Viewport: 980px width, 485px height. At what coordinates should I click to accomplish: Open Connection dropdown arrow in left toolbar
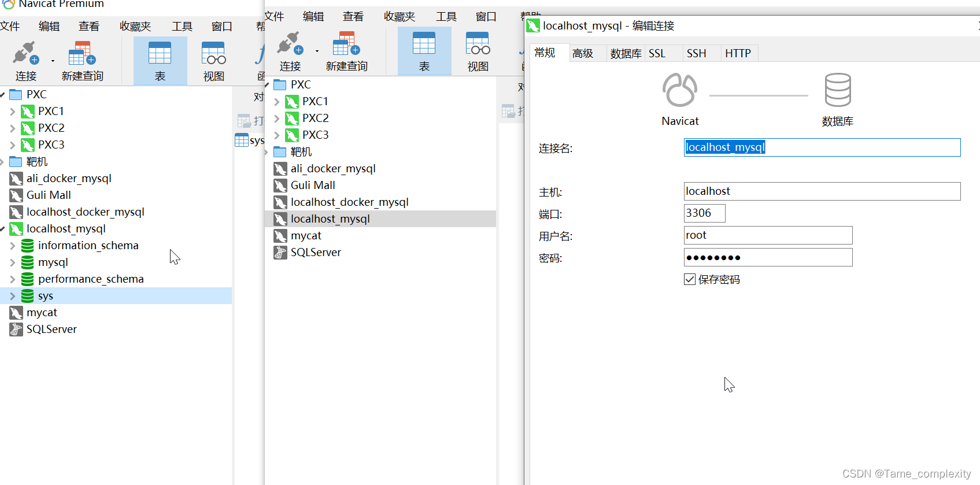53,61
